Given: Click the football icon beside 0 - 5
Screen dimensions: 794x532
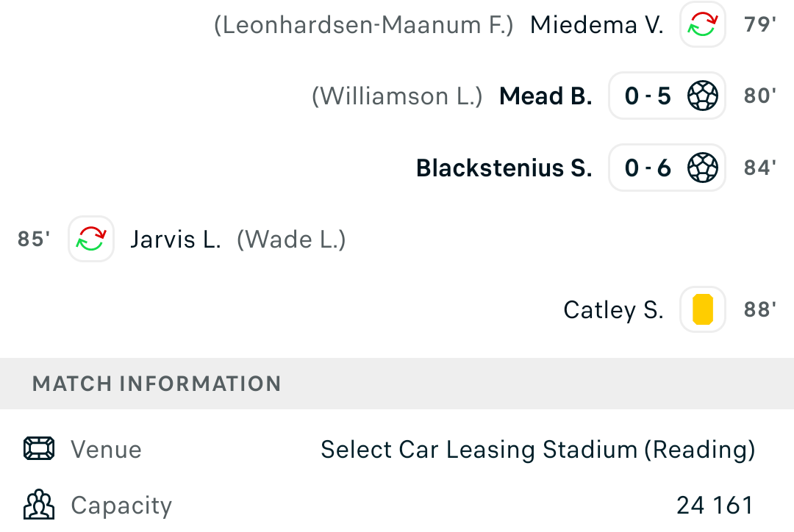Looking at the screenshot, I should click(x=702, y=96).
